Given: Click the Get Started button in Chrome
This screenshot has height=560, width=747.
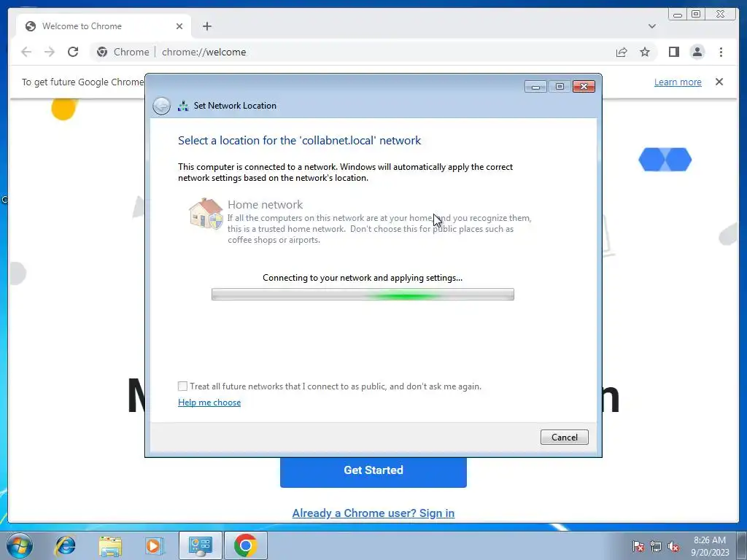Looking at the screenshot, I should point(373,472).
